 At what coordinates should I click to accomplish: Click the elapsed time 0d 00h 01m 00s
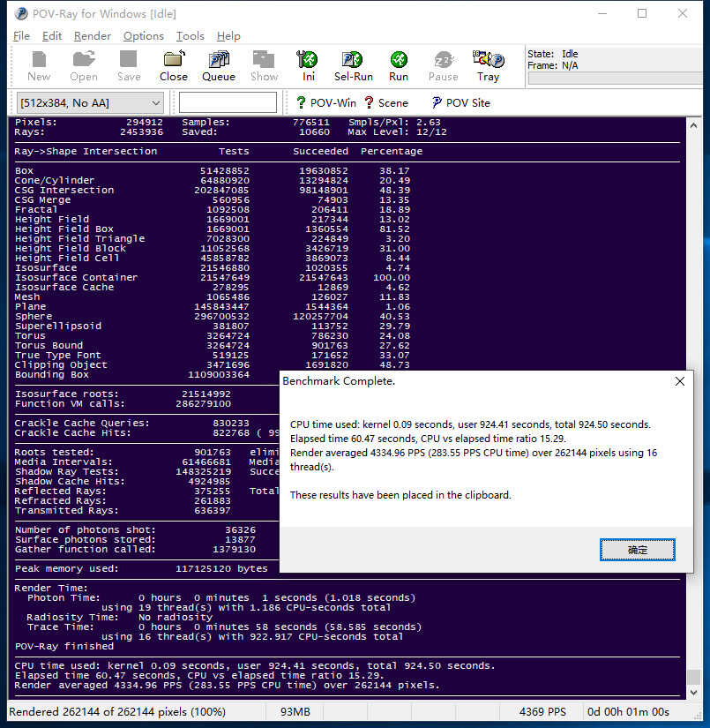[628, 712]
